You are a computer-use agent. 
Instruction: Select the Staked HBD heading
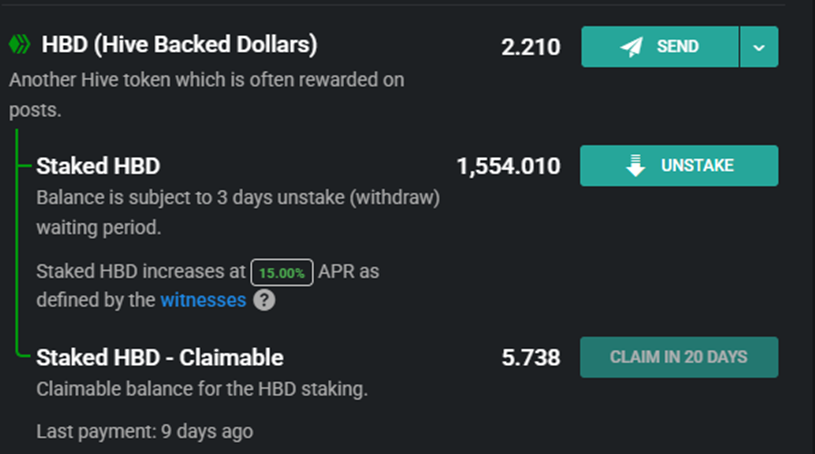pos(98,166)
